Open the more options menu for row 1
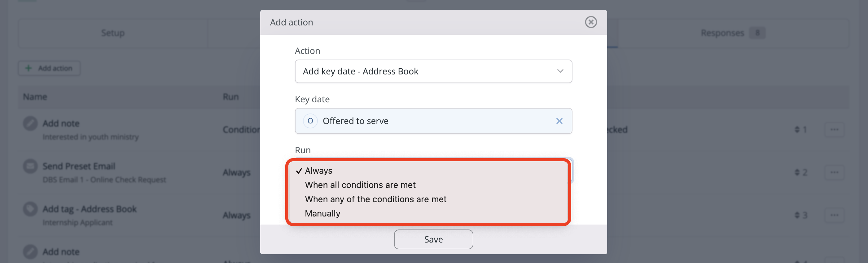The height and width of the screenshot is (263, 868). 834,130
